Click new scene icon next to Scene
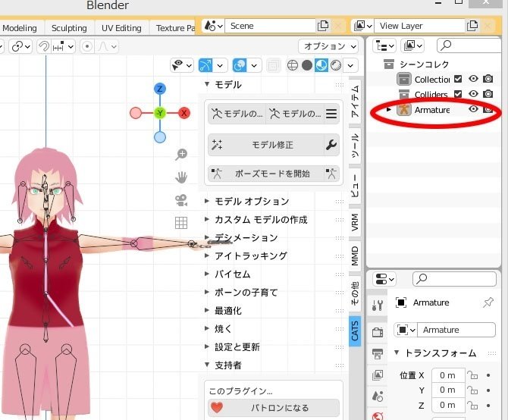Viewport: 508px width, 420px height. pos(323,26)
